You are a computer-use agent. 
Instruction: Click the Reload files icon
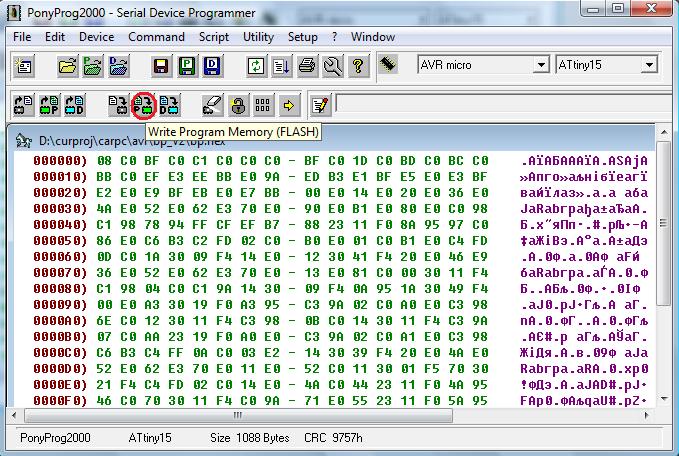click(x=256, y=66)
